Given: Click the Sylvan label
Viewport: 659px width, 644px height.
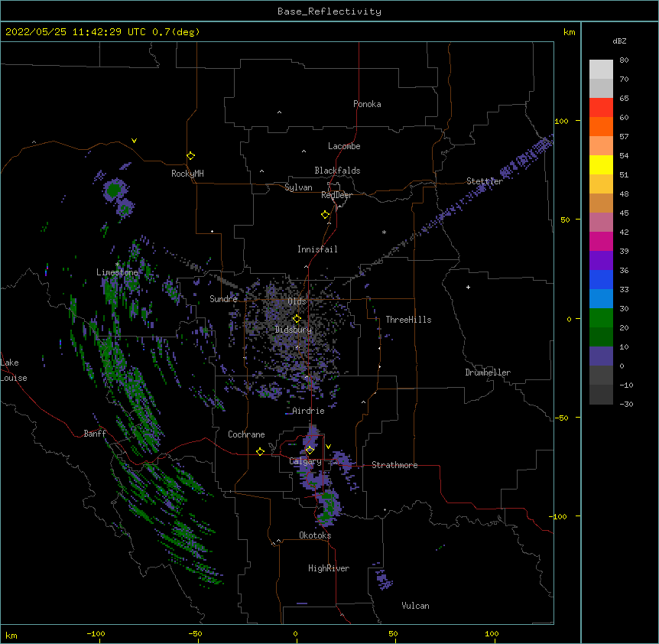Looking at the screenshot, I should click(x=298, y=187).
